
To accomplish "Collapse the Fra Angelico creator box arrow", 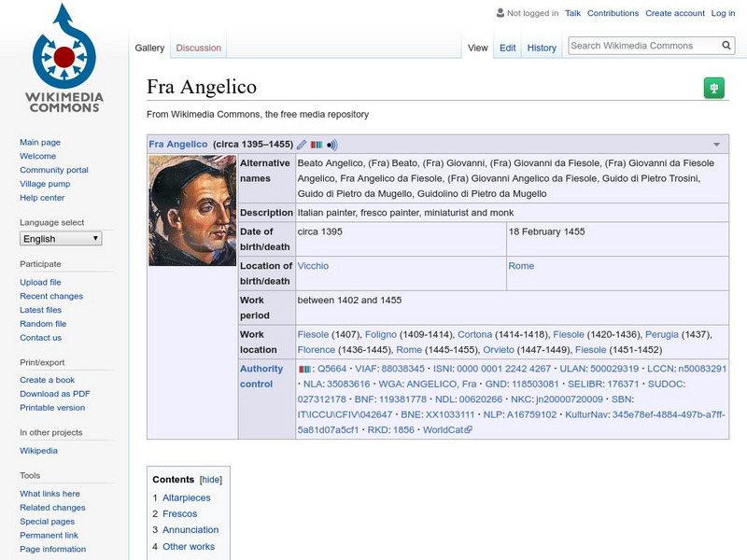I will 716,145.
